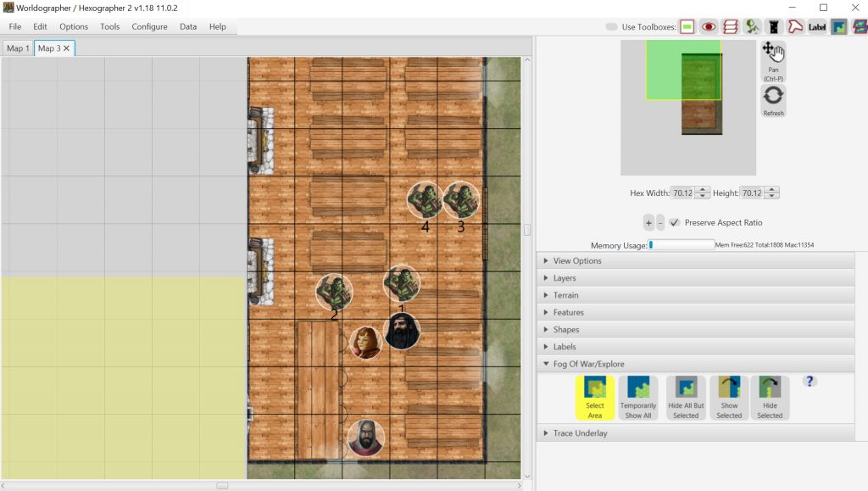Refresh the mini map preview

point(773,101)
